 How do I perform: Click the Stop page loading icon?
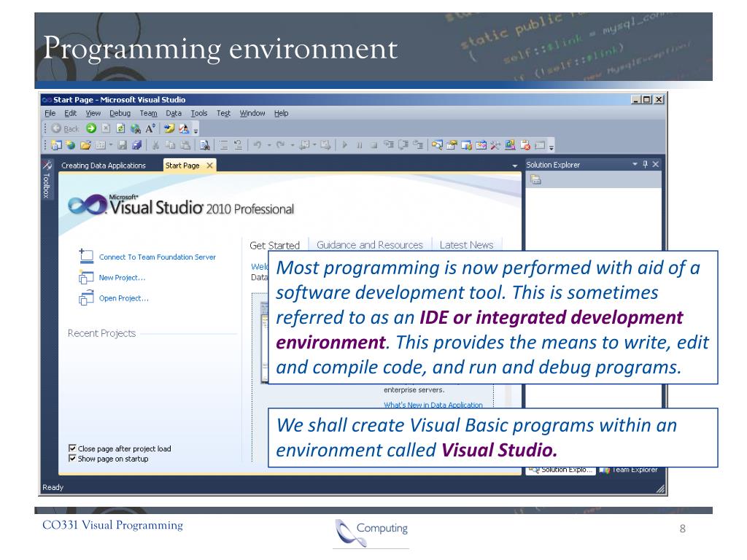[106, 128]
